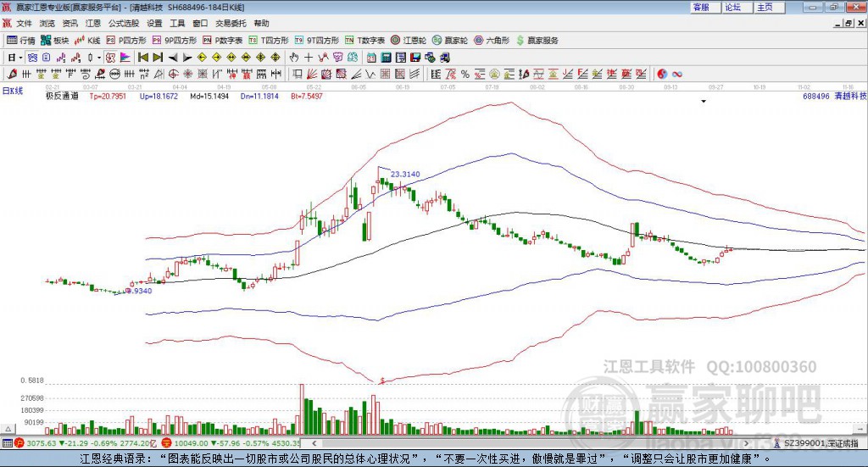Click the red-blue yin-yang icon
The image size is (868, 467).
pos(662,74)
